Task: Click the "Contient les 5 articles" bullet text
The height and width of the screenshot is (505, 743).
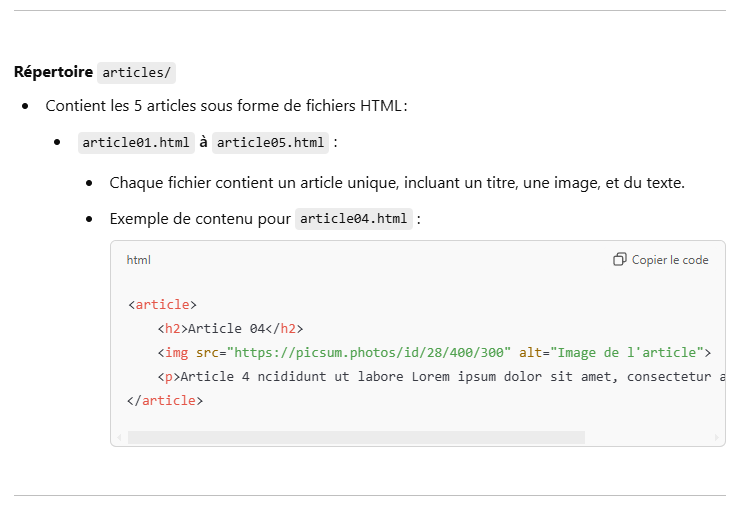Action: pyautogui.click(x=225, y=106)
